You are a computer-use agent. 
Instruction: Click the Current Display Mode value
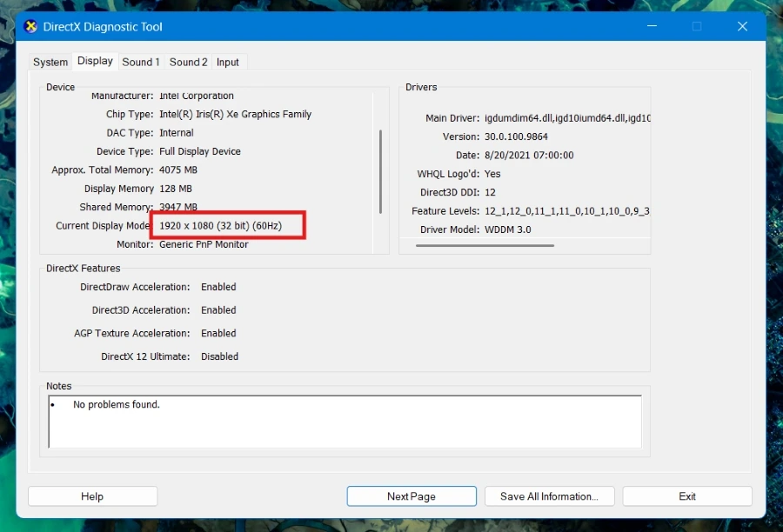[x=221, y=225]
